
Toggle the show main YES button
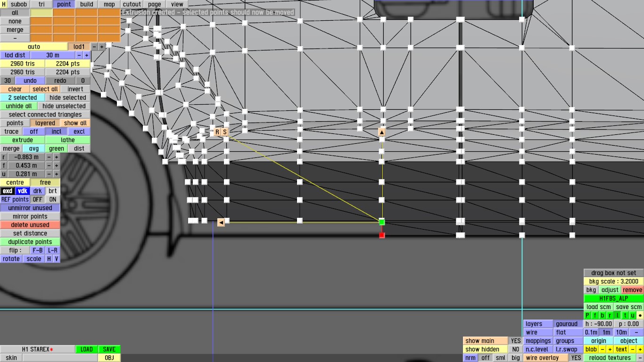[516, 341]
